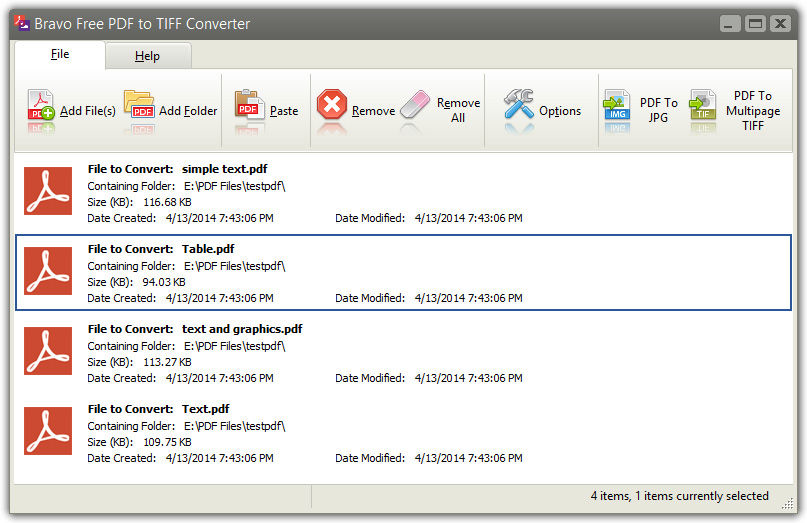Select text and graphics.pdf in the list

click(x=403, y=353)
